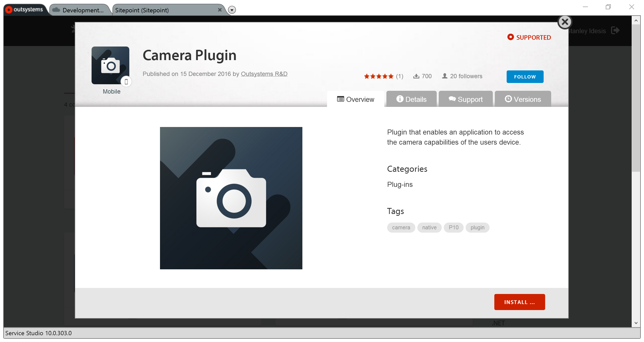Open the Details tab
The height and width of the screenshot is (342, 644).
click(x=411, y=99)
